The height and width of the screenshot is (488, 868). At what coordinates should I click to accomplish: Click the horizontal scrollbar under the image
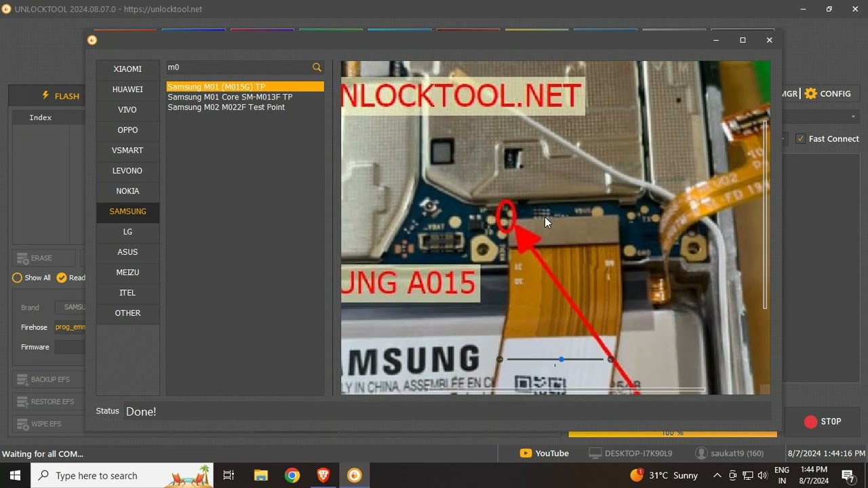566,390
